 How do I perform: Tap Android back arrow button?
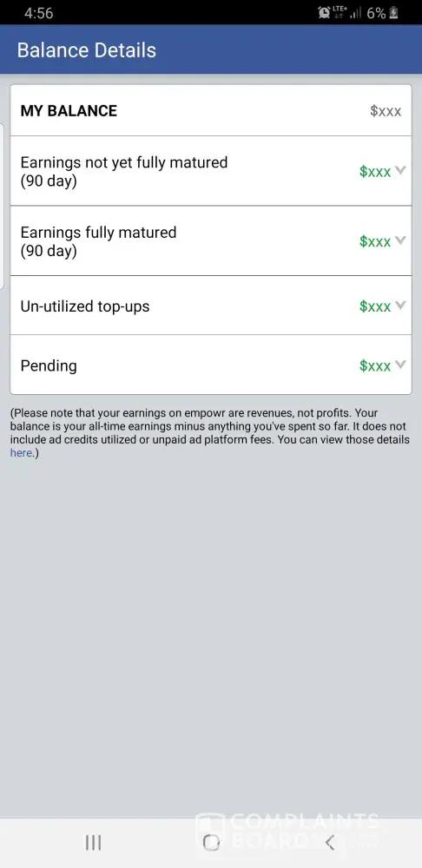[329, 843]
